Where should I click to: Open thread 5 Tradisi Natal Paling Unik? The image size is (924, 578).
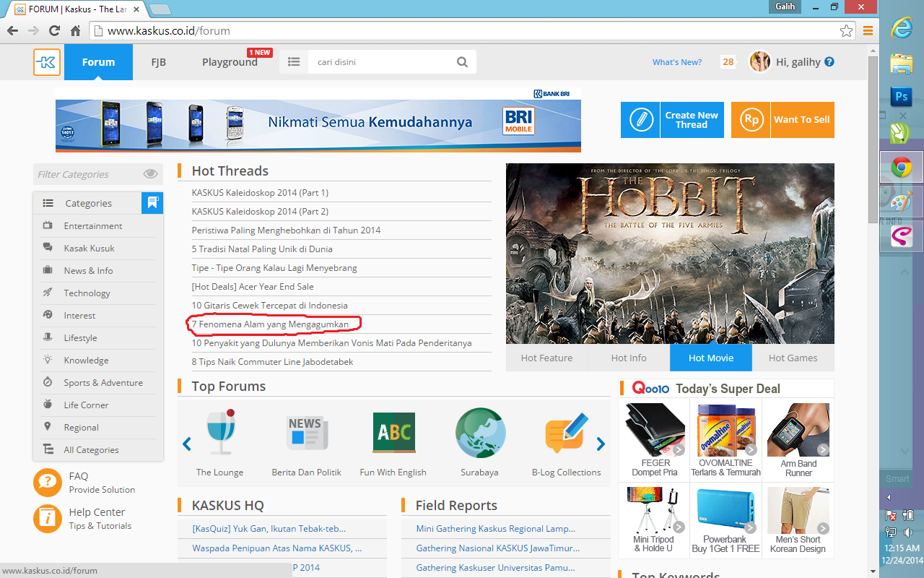point(262,249)
